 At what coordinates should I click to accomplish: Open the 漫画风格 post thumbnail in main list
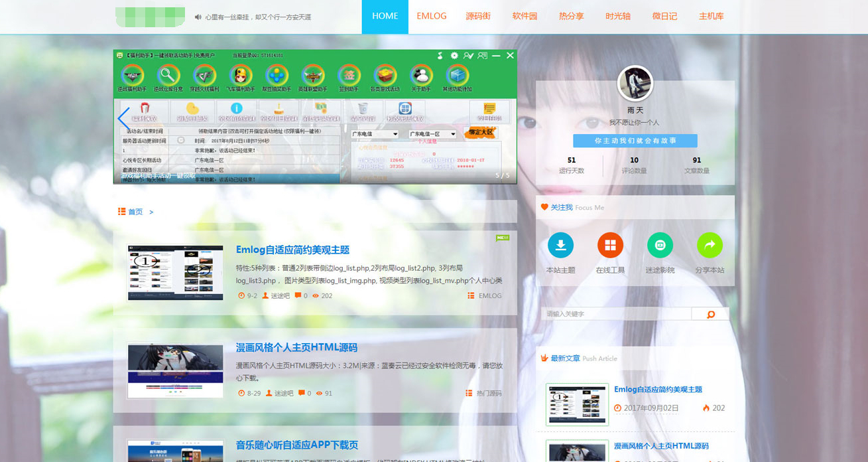(176, 370)
